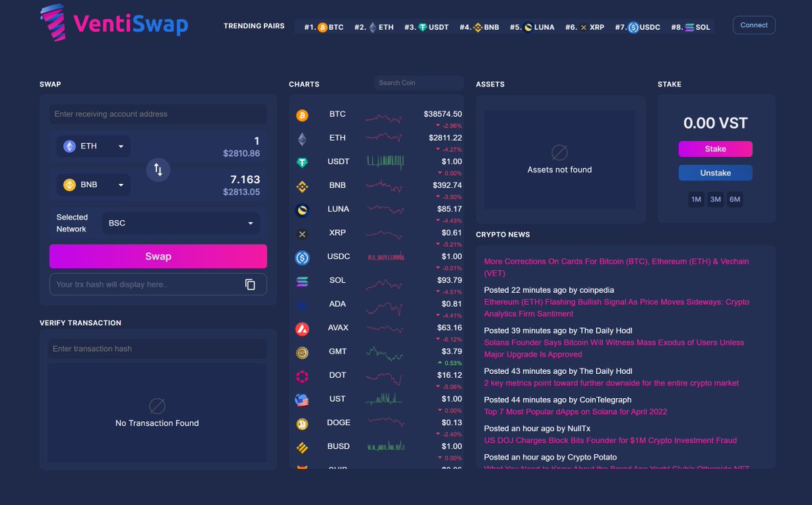
Task: Click the ADA icon in charts list
Action: tap(302, 306)
